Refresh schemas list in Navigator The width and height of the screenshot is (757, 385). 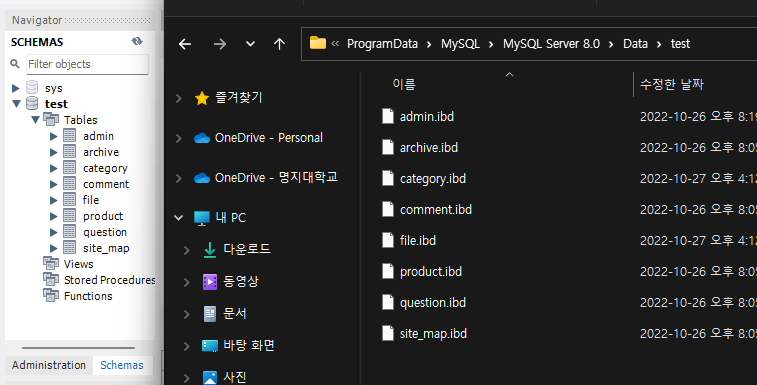pos(137,42)
